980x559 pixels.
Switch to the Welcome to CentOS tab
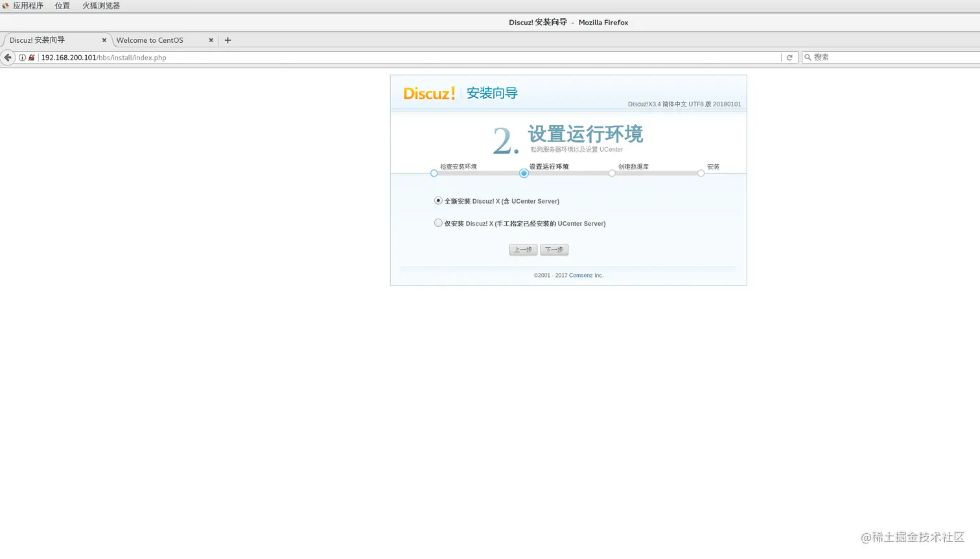click(165, 40)
